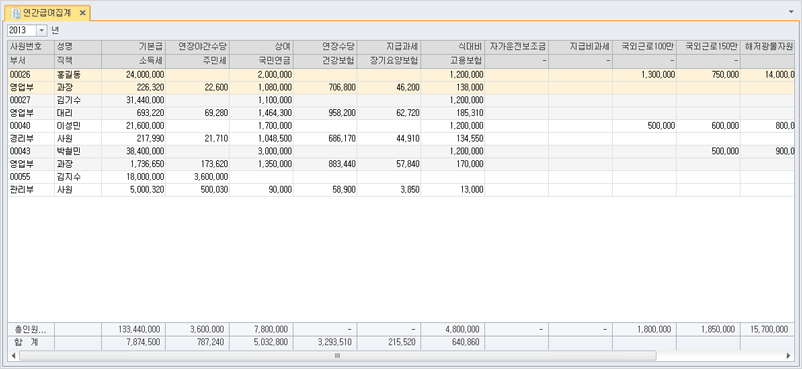The height and width of the screenshot is (369, 802).
Task: Click the 연간급여집계 tab document icon
Action: (x=16, y=13)
